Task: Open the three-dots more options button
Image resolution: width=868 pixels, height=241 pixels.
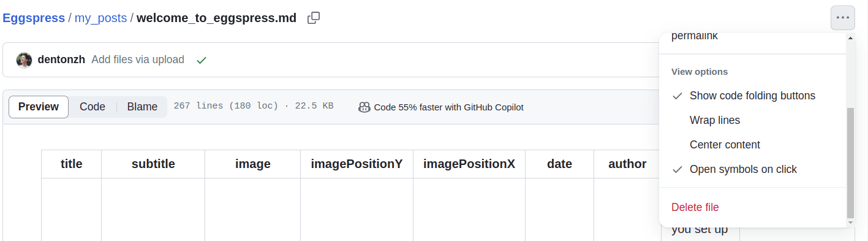Action: [x=843, y=18]
